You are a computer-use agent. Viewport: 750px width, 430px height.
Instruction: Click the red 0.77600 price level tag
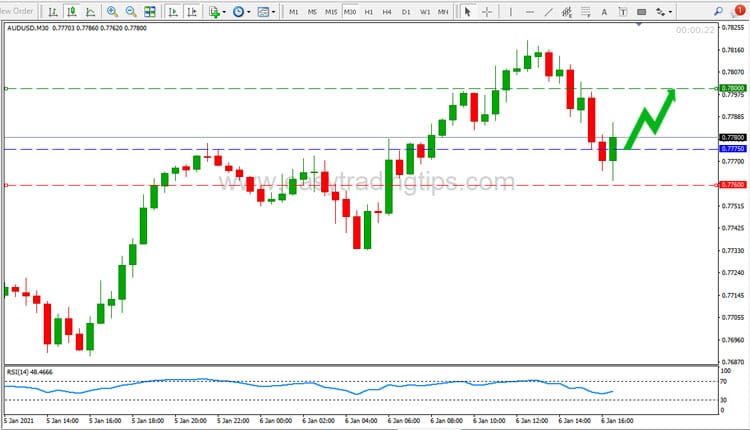[x=733, y=185]
